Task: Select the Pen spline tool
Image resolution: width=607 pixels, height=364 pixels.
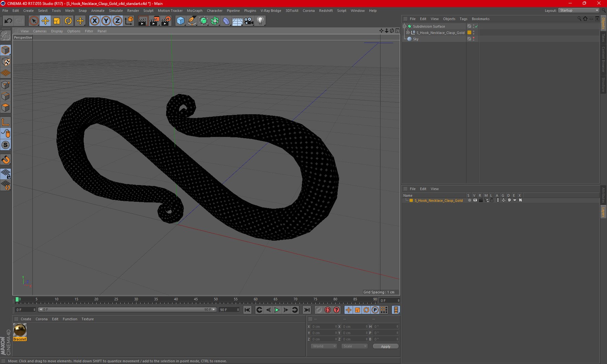Action: pyautogui.click(x=192, y=21)
